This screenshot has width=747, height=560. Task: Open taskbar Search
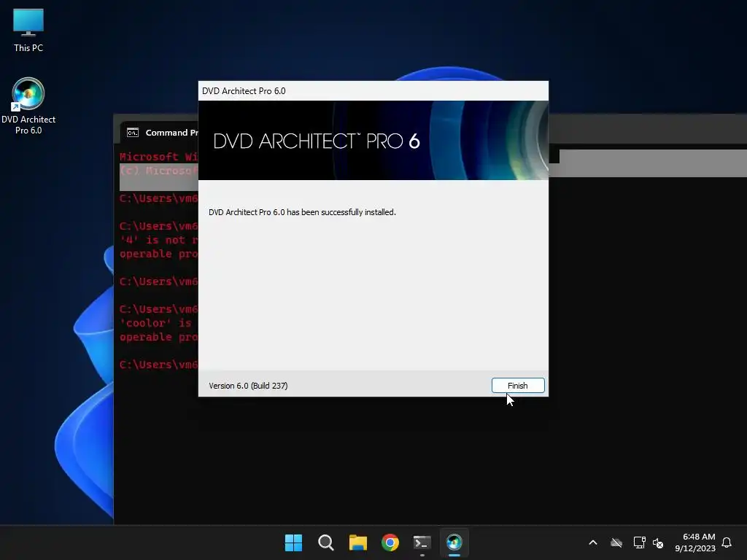tap(326, 542)
